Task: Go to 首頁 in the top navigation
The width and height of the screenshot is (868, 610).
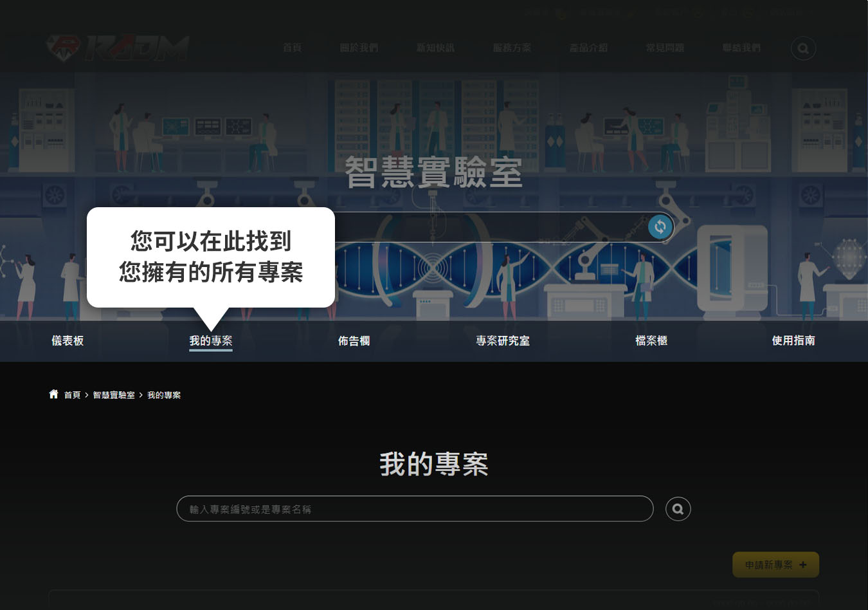Action: coord(292,48)
